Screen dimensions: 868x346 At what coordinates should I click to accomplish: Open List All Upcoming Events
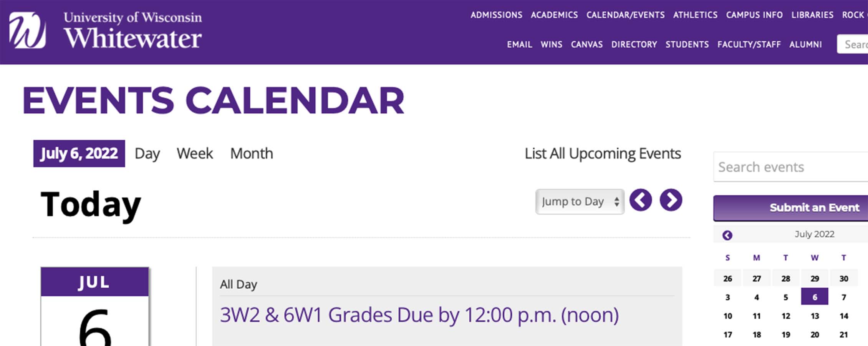coord(603,154)
